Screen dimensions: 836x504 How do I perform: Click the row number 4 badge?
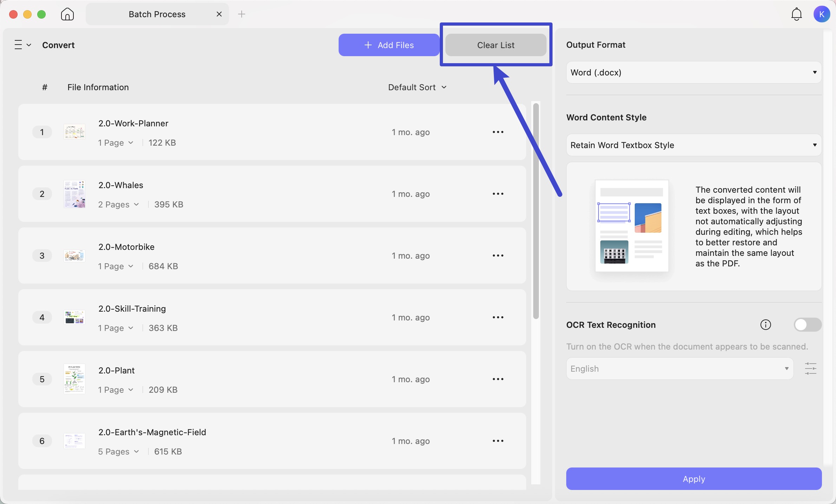coord(42,317)
